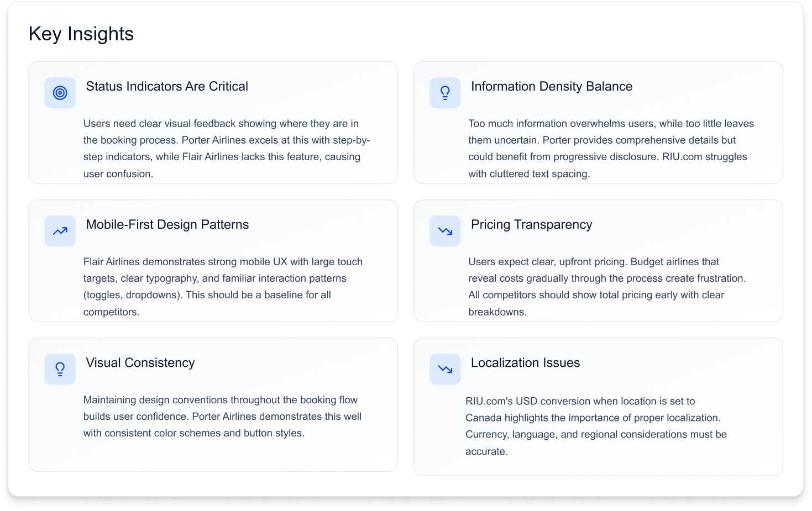This screenshot has width=812, height=511.
Task: Click the Localization Issues title
Action: click(525, 362)
